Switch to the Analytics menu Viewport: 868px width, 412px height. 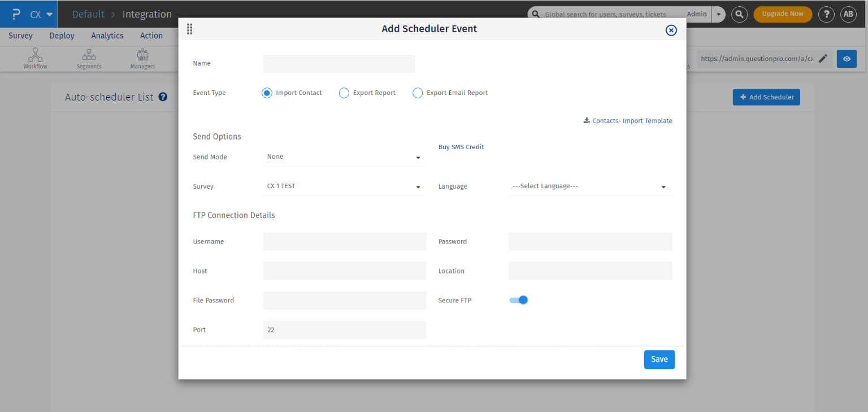(107, 35)
